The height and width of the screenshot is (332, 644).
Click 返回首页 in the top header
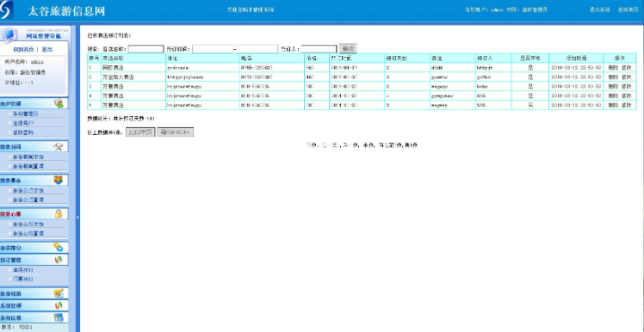tap(628, 9)
